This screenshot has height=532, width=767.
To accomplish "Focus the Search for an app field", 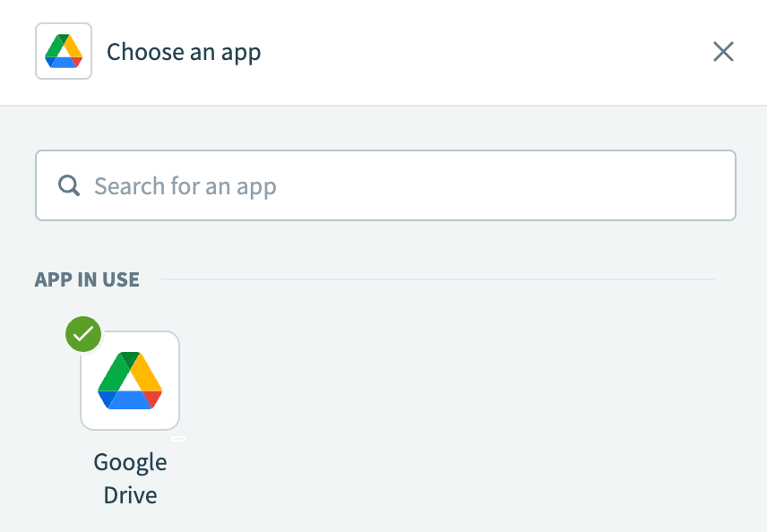I will [x=385, y=185].
